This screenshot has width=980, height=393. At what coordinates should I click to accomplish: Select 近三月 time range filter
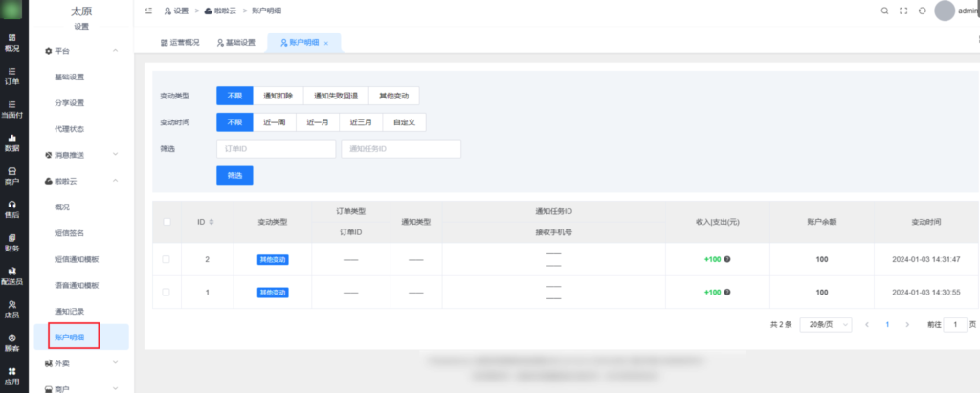[361, 122]
